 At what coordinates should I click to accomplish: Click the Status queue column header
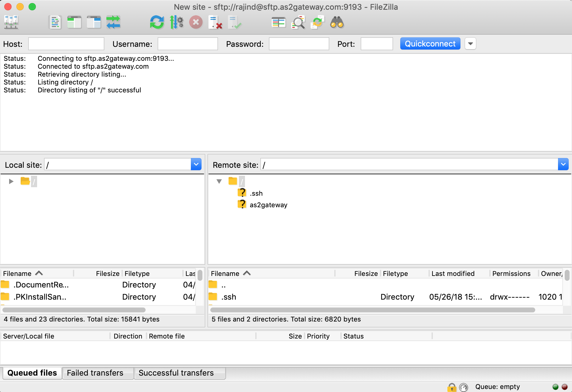point(387,336)
